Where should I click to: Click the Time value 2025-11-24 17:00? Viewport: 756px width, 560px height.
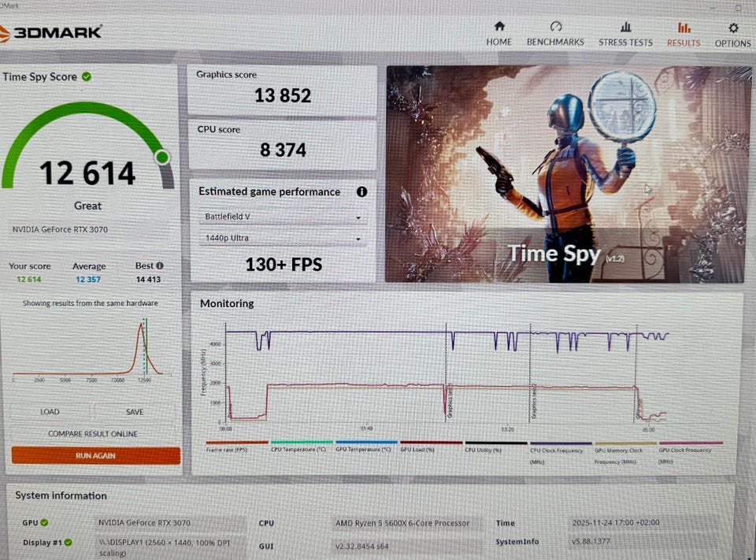616,522
